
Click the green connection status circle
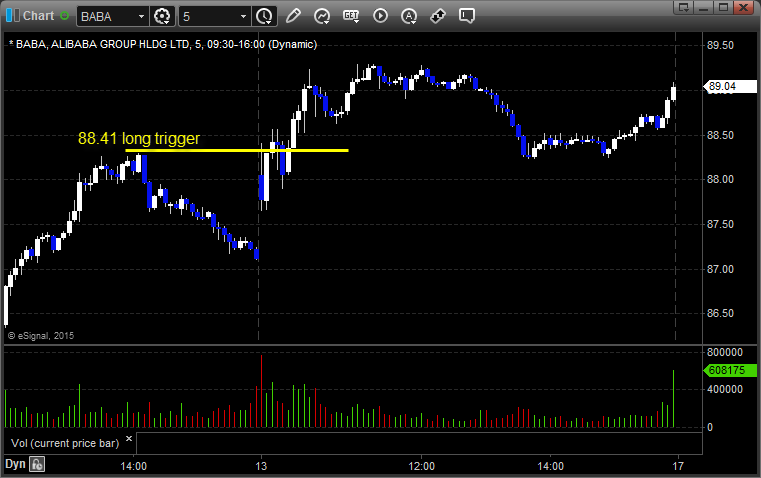65,16
